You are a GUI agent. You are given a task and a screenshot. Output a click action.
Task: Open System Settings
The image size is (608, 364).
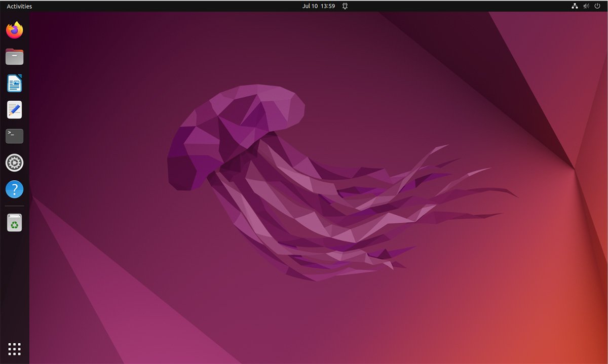pyautogui.click(x=14, y=163)
